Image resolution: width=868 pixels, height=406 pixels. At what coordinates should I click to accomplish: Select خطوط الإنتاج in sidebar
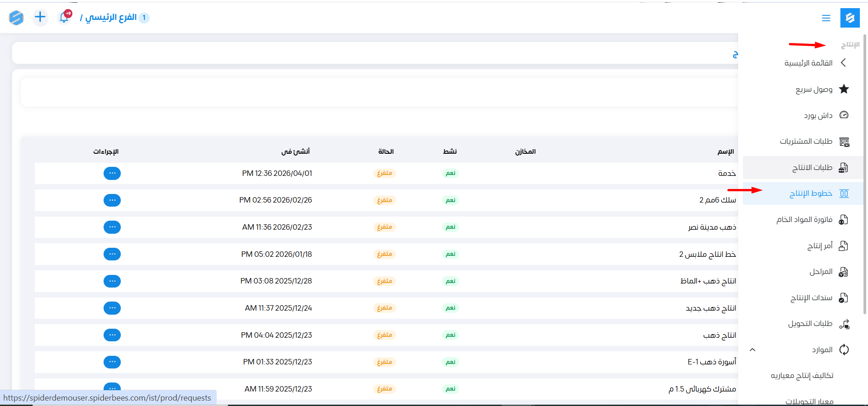tap(811, 194)
